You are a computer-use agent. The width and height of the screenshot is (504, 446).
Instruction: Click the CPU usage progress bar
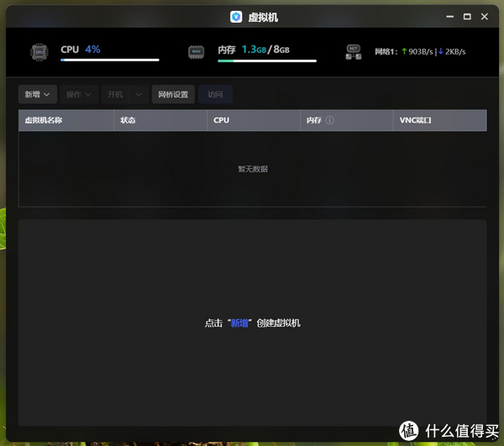(x=110, y=60)
